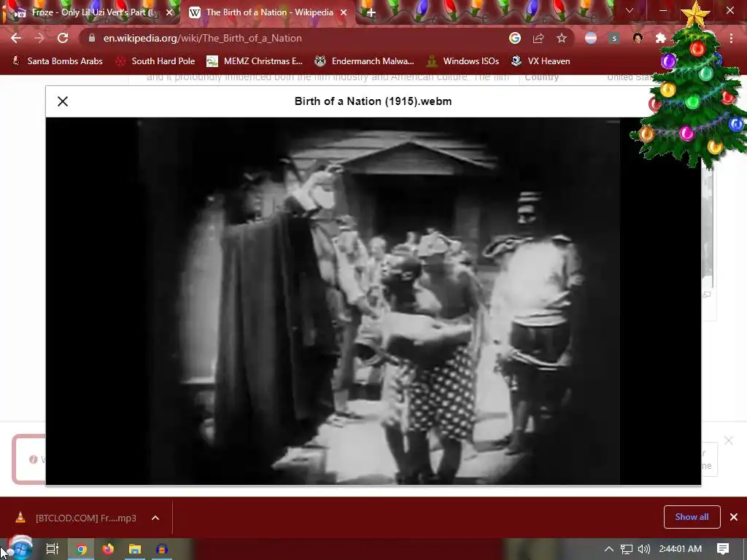Show all downloads

tap(692, 517)
